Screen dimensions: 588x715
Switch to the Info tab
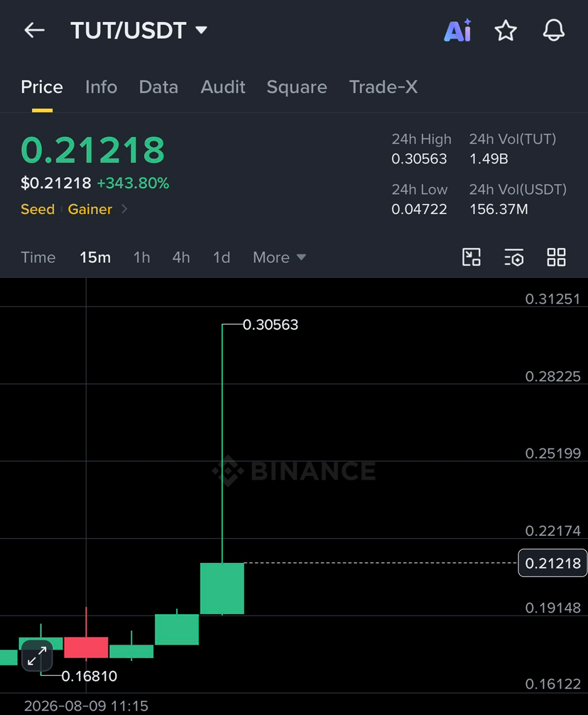click(101, 87)
